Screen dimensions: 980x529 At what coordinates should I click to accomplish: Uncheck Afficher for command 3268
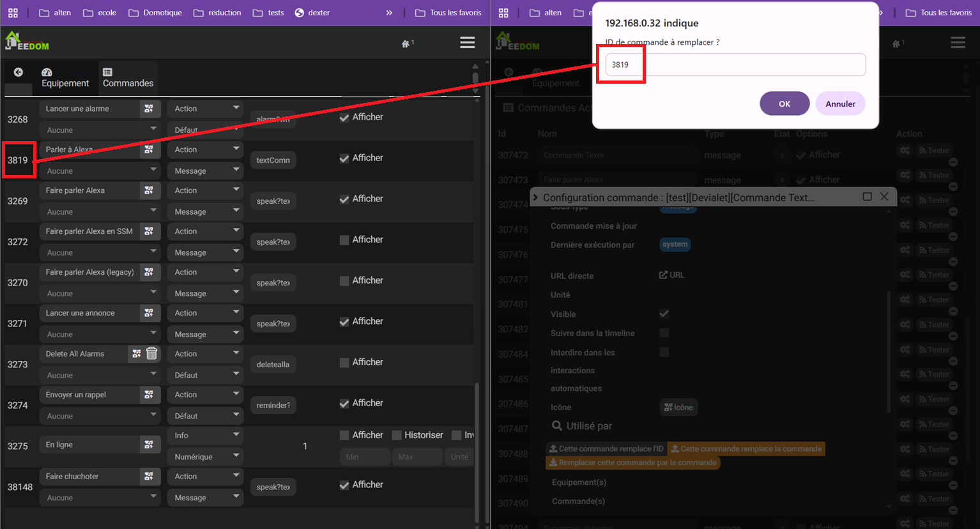click(x=344, y=118)
